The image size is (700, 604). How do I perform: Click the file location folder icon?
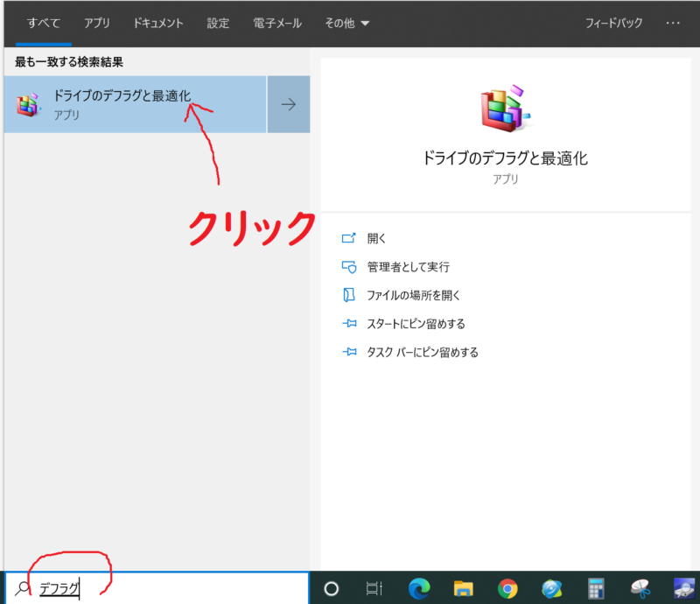click(x=348, y=295)
